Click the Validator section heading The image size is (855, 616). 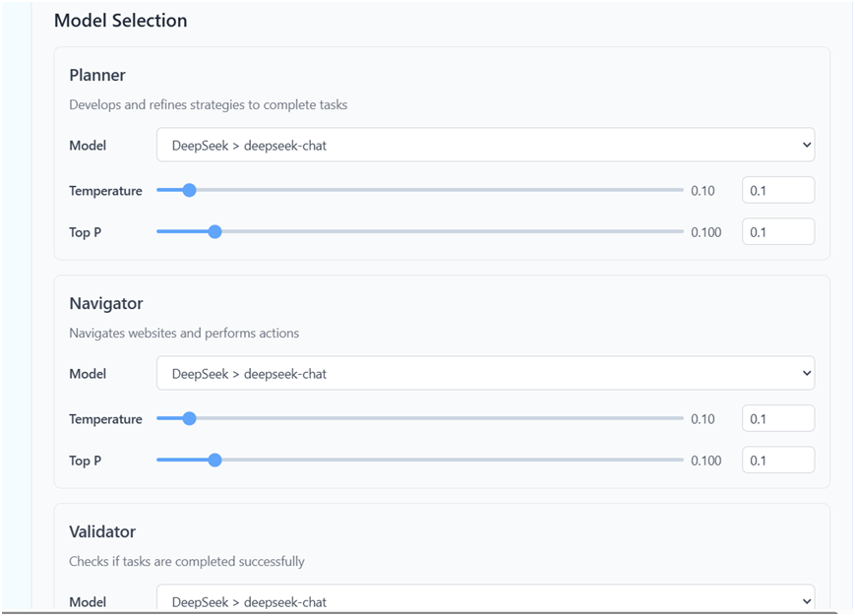(x=102, y=531)
